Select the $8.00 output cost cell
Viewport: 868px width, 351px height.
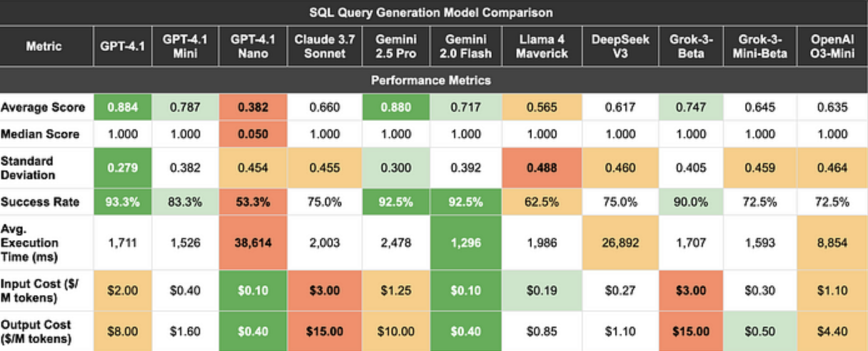pos(123,332)
